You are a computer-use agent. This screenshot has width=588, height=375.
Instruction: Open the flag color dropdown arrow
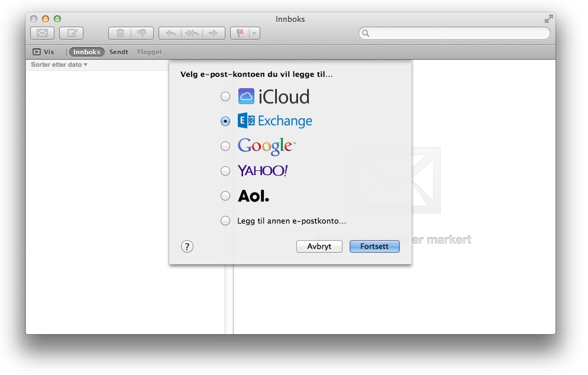click(x=254, y=34)
